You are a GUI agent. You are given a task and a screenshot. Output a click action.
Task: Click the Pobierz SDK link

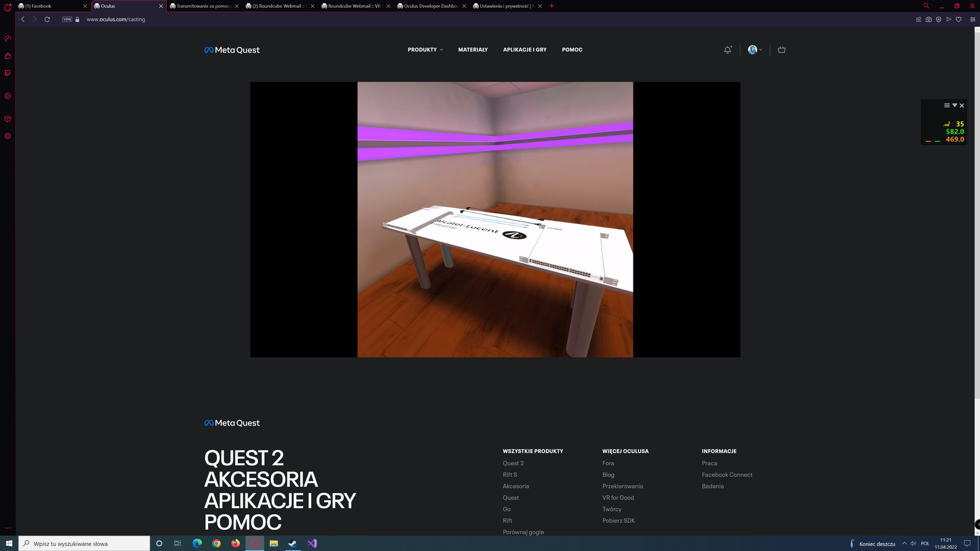(x=619, y=520)
